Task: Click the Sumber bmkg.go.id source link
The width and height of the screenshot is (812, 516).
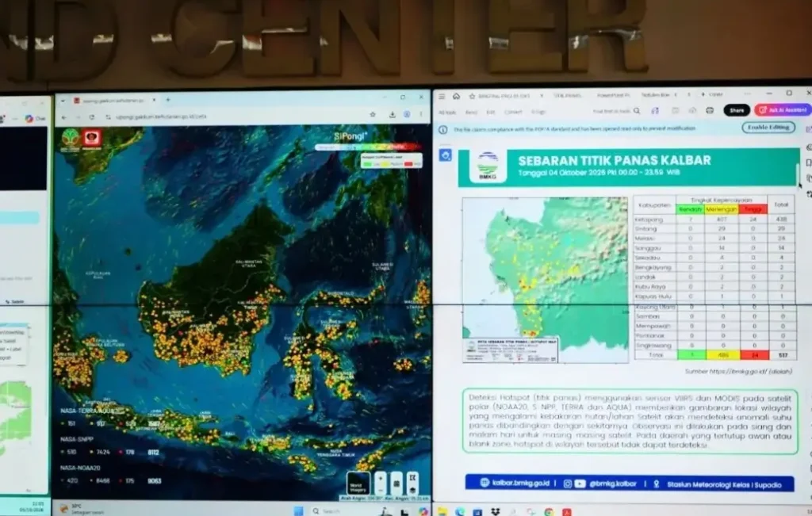Action: 738,371
